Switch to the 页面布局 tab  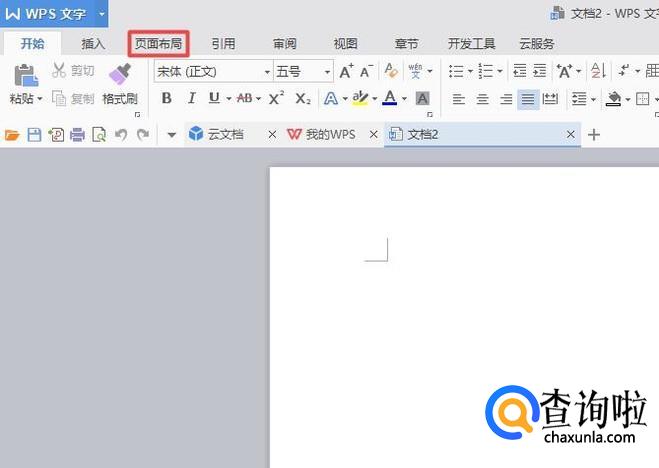[159, 44]
